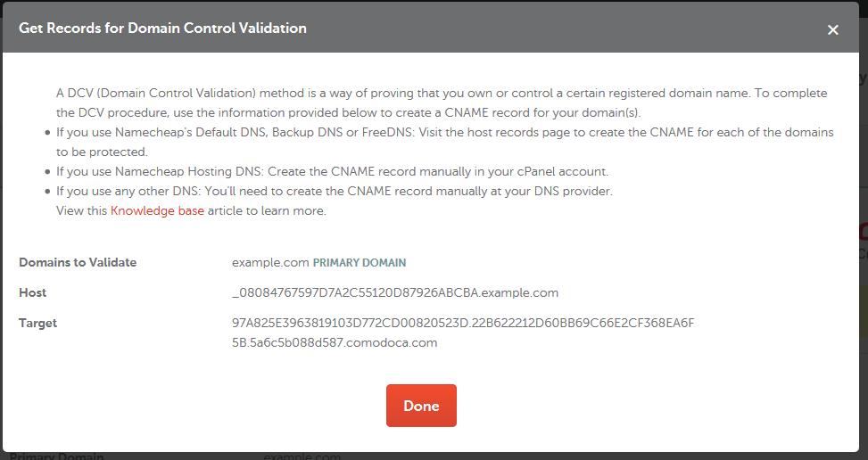Image resolution: width=868 pixels, height=460 pixels.
Task: Click the DCV intro sentence at top
Action: tap(441, 93)
